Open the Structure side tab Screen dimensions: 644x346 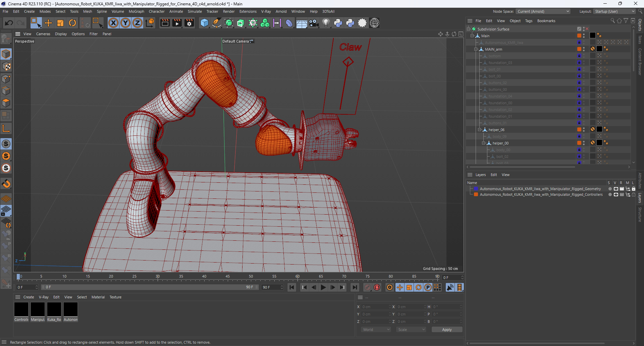[x=640, y=215]
